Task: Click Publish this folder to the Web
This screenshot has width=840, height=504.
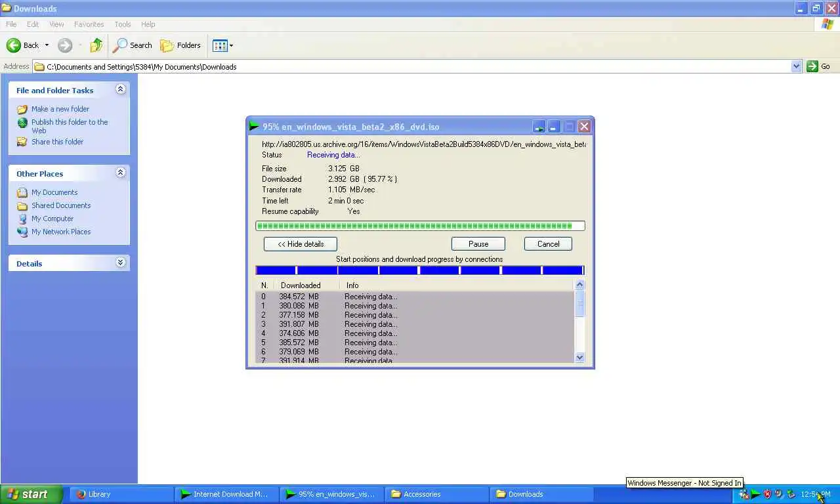Action: 70,126
